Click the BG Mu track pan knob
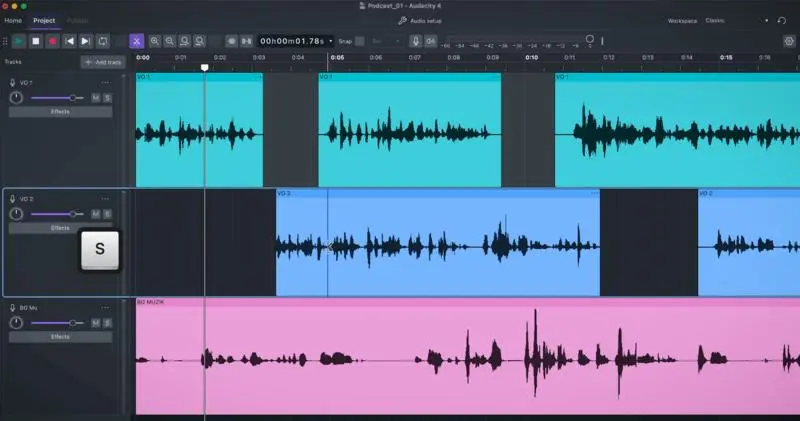The width and height of the screenshot is (800, 421). 16,323
